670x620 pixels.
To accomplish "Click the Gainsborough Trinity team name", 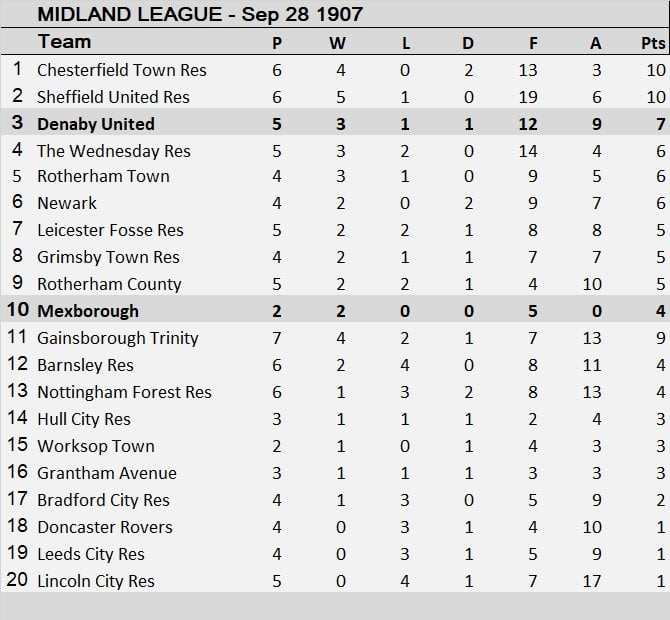I will tap(117, 338).
